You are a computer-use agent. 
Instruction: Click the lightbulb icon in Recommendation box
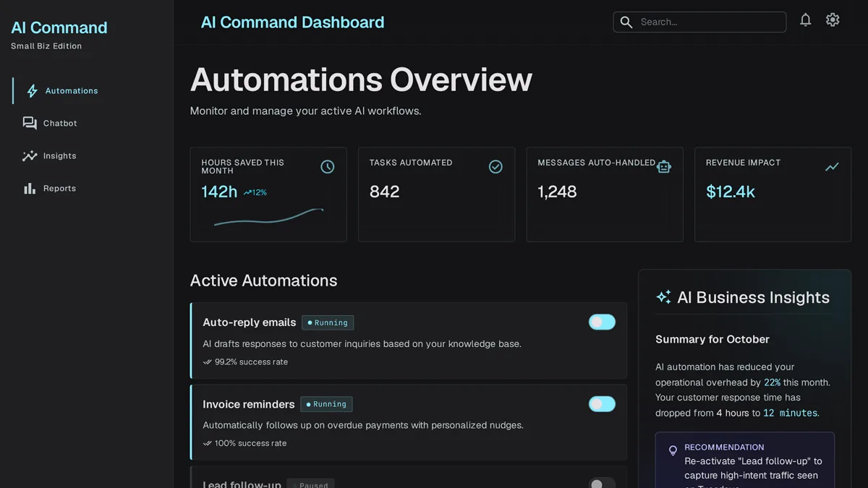673,450
